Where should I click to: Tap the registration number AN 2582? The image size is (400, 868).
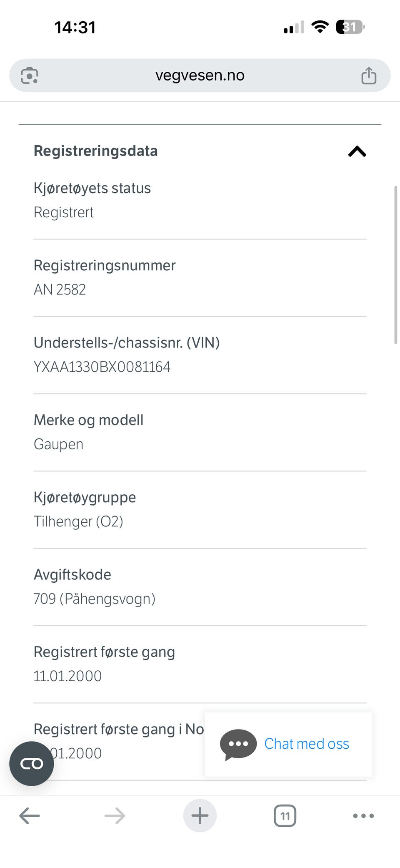60,289
